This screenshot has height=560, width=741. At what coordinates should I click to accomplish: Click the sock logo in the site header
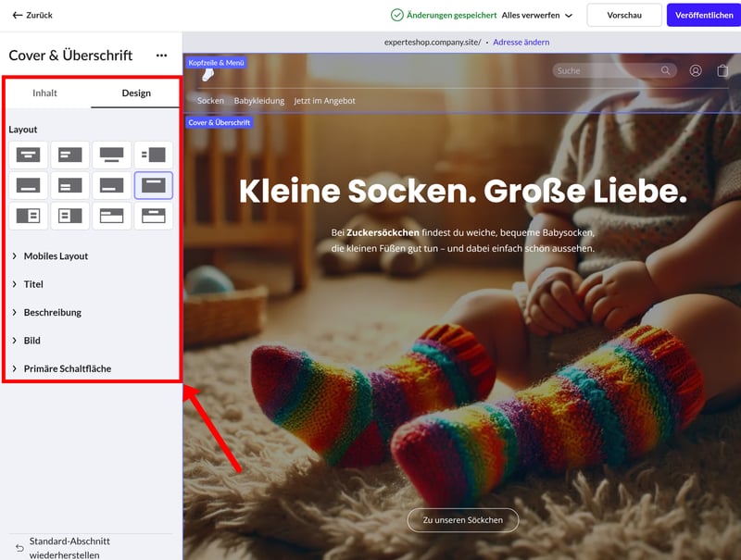tap(207, 74)
